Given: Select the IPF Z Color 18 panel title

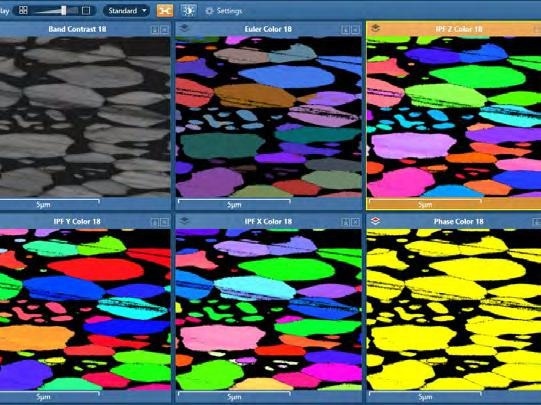Looking at the screenshot, I should (459, 29).
